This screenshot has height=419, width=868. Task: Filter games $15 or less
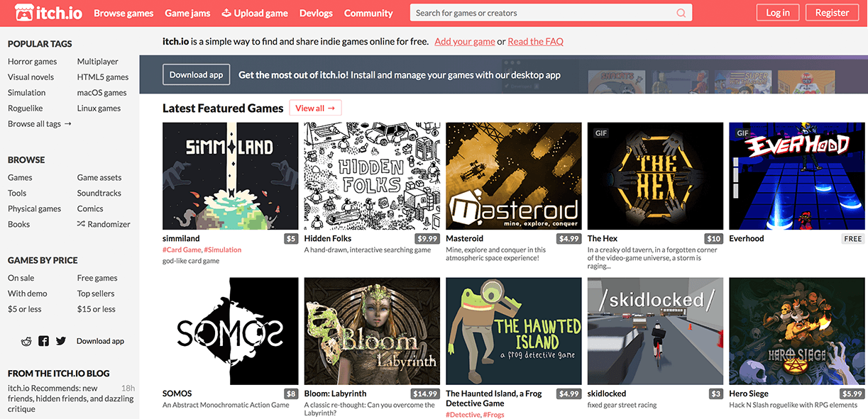click(97, 309)
